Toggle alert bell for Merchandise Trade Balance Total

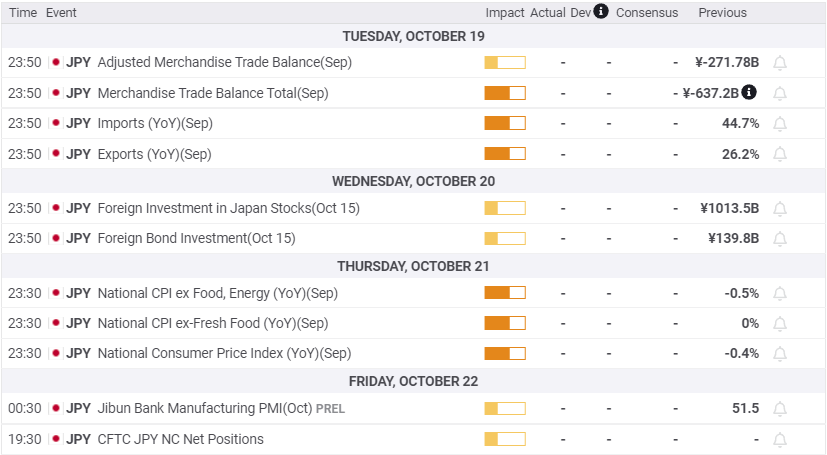[x=780, y=93]
